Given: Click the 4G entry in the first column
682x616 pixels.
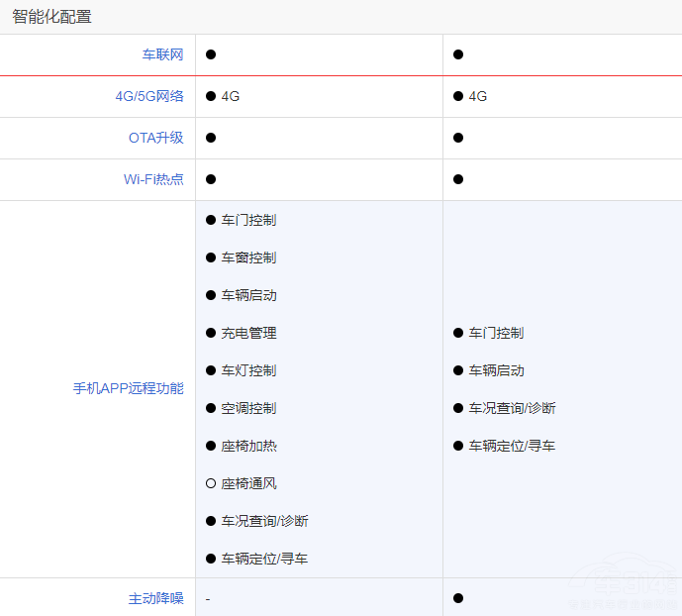Looking at the screenshot, I should [231, 96].
